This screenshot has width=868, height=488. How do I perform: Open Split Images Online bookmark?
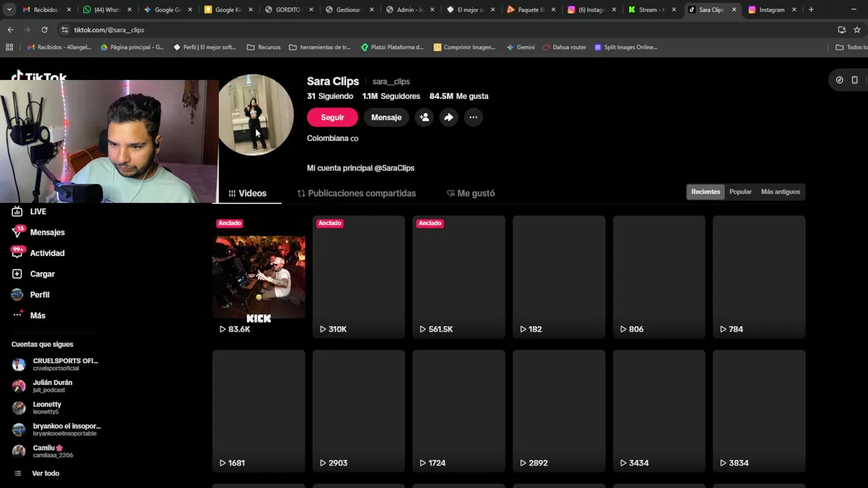pos(625,47)
